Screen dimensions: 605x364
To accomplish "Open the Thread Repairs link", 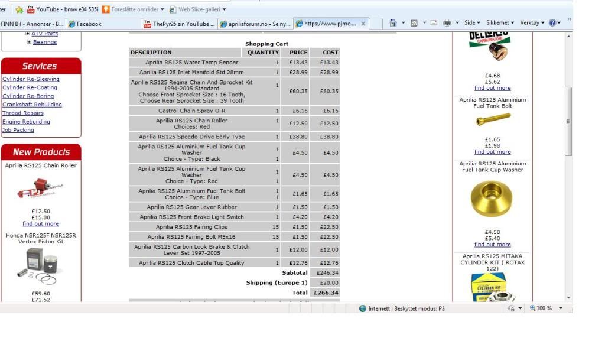I will click(23, 113).
